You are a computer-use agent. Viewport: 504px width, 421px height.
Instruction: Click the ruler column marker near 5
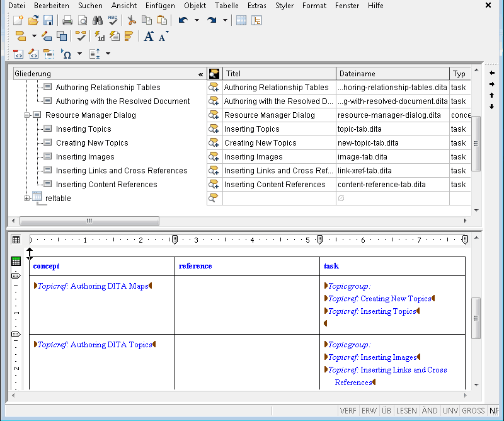(319, 239)
